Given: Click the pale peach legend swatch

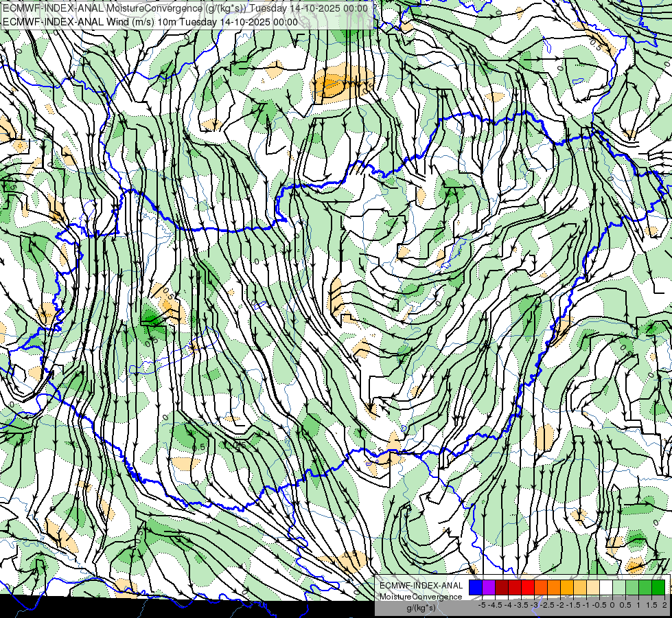Looking at the screenshot, I should tap(593, 587).
